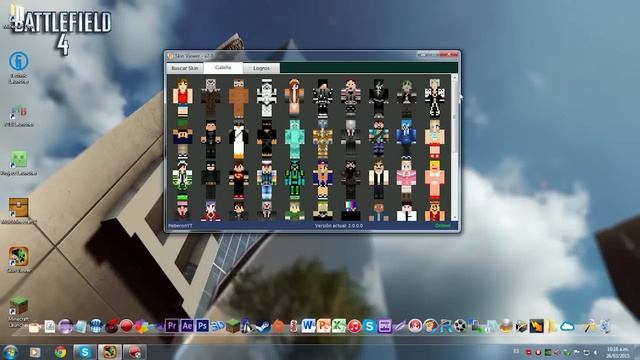The image size is (640, 360).
Task: Select the Batman skin thumbnail
Action: click(211, 180)
